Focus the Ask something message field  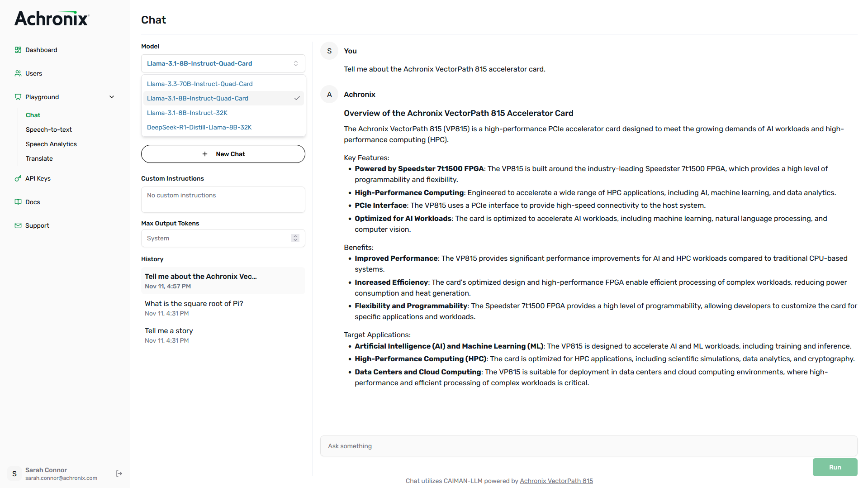[588, 446]
